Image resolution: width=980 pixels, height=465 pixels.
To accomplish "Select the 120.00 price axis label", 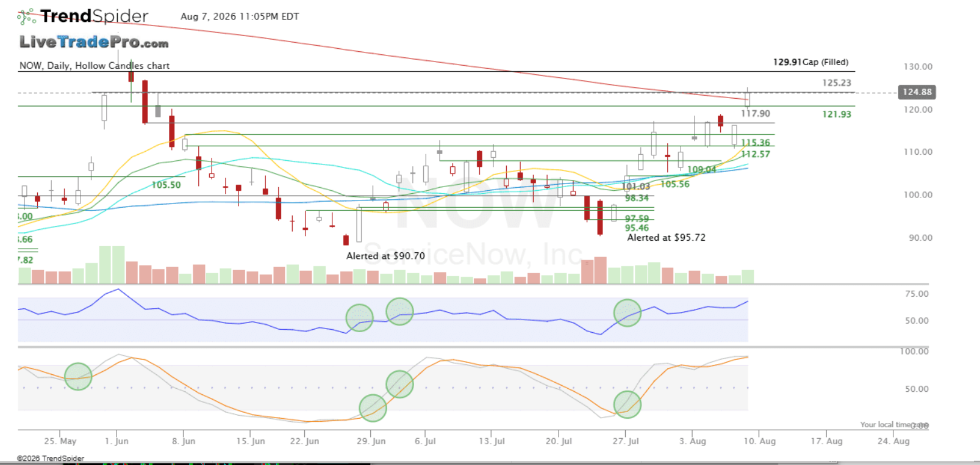I will coord(918,110).
